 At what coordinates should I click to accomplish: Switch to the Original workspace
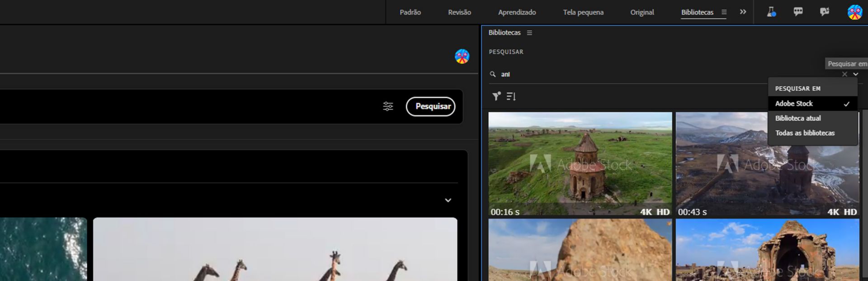click(x=642, y=12)
